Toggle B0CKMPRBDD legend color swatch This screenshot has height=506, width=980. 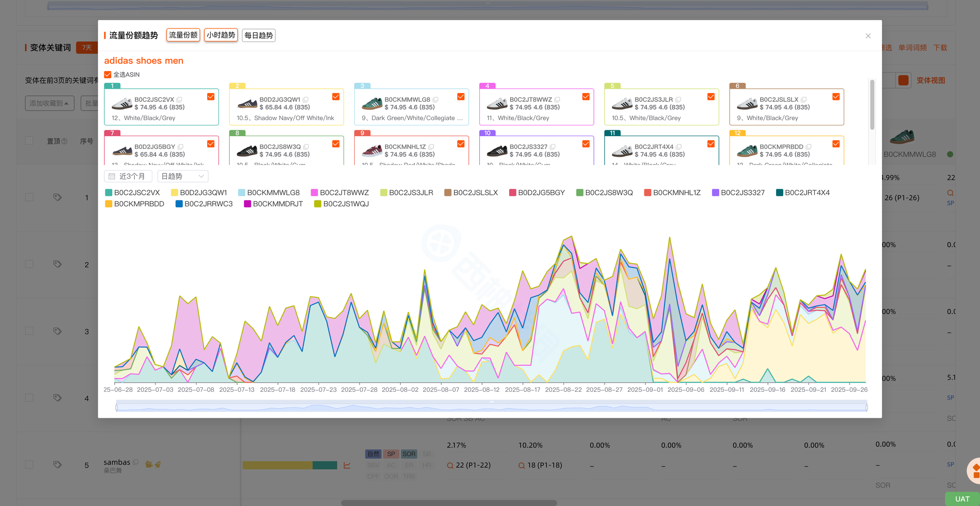click(x=109, y=204)
